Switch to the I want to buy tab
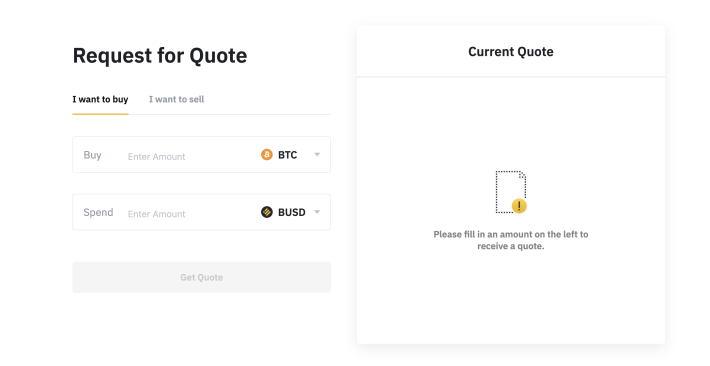710x366 pixels. [x=100, y=99]
